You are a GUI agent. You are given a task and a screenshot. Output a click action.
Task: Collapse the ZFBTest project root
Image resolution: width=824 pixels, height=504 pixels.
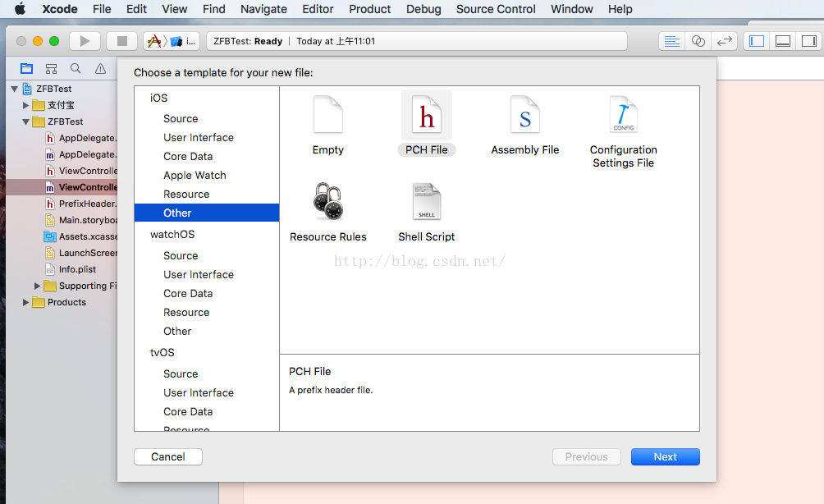coord(14,89)
